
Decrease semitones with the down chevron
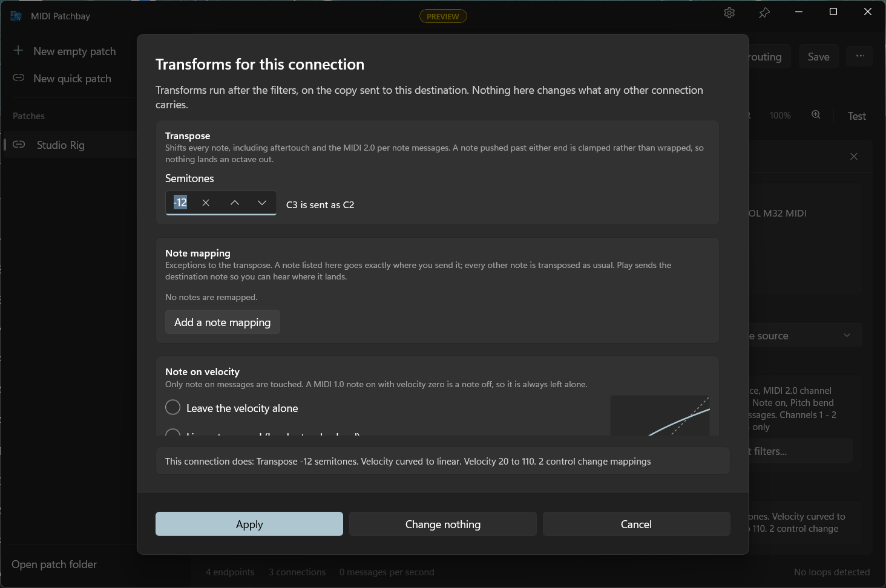[x=262, y=203]
